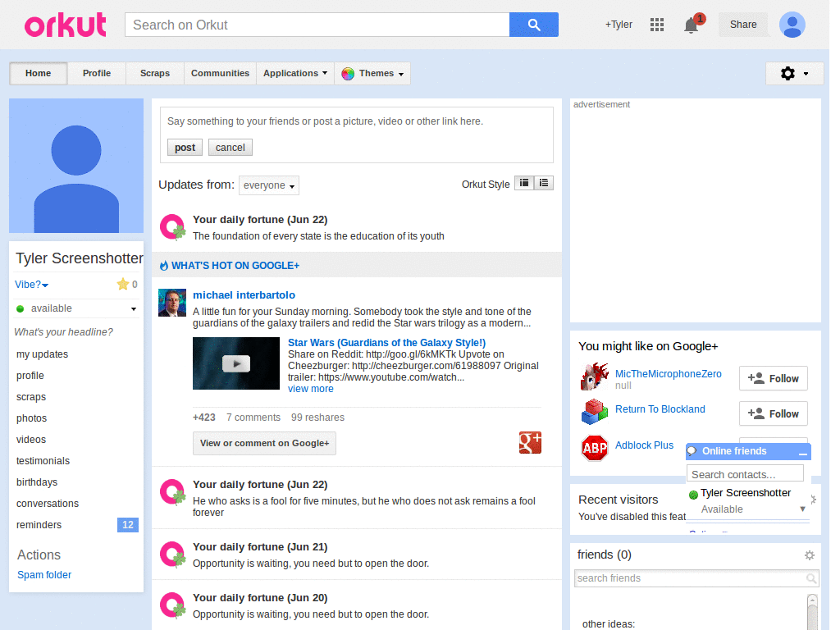Switch to detailed list style icon
This screenshot has width=840, height=630.
[x=544, y=183]
